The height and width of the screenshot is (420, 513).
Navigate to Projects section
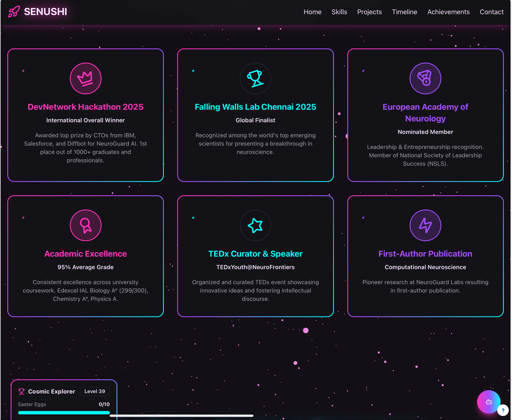pos(370,12)
